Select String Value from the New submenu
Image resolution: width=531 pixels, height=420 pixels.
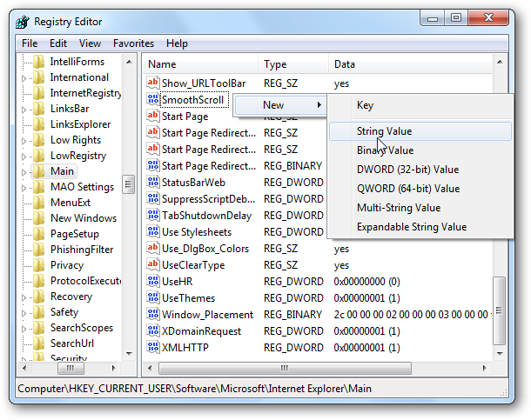(384, 131)
